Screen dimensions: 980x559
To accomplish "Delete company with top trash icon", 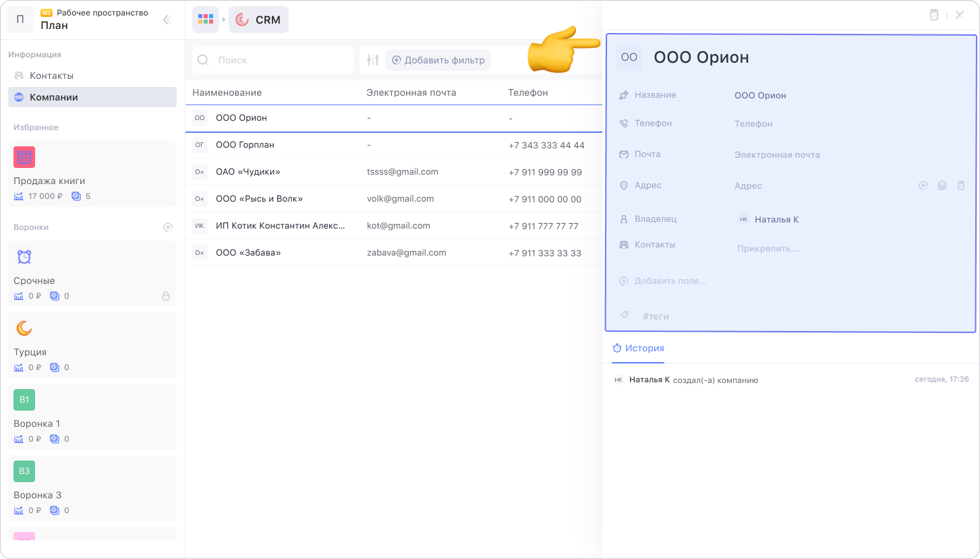I will coord(933,15).
